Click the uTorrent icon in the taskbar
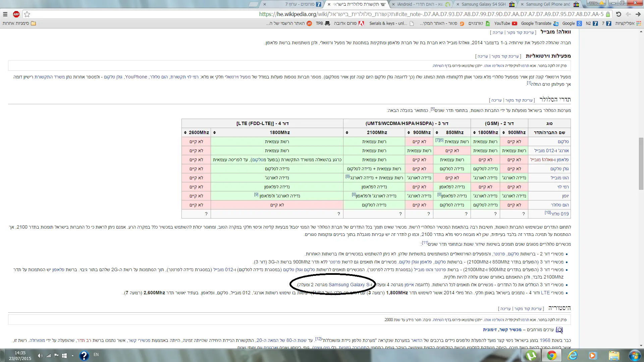 coord(531,355)
